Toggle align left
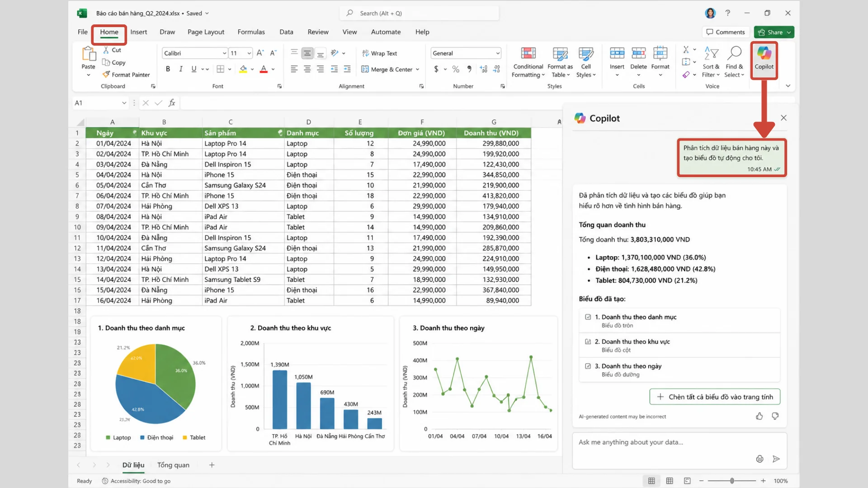The height and width of the screenshot is (488, 868). 294,69
